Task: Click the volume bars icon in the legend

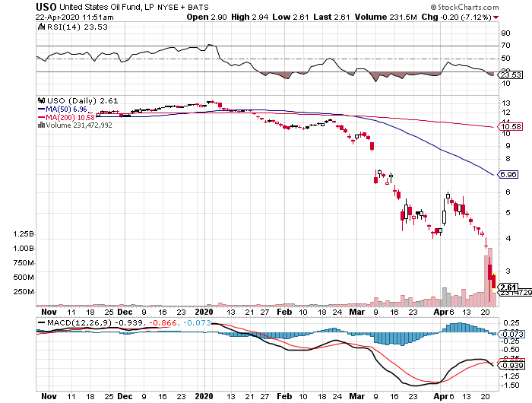Action: pos(41,125)
